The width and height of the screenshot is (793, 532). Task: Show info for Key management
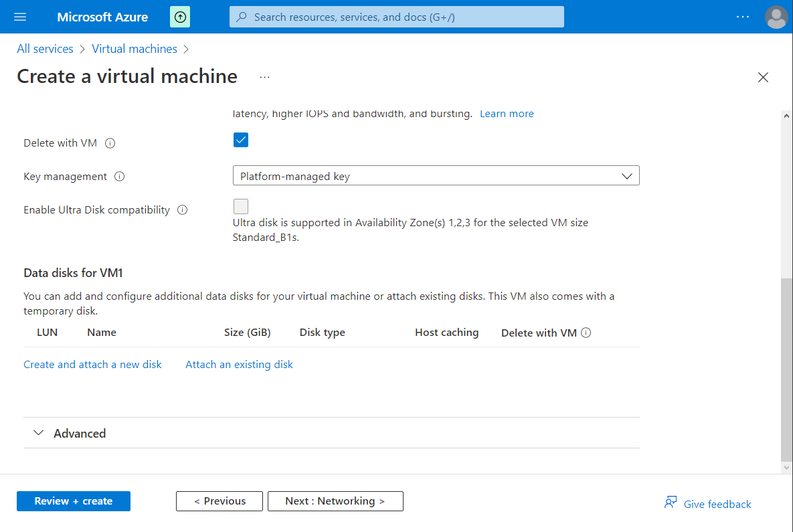point(119,177)
